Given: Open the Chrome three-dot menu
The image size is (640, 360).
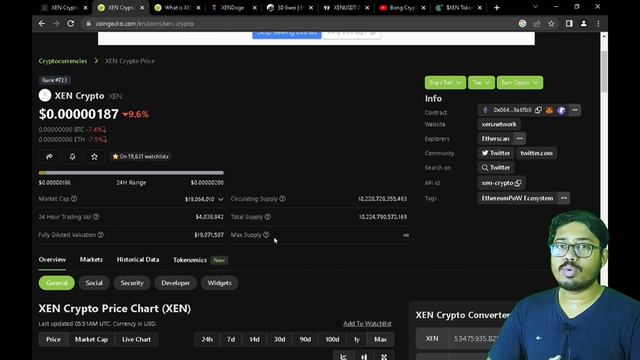Looking at the screenshot, I should click(x=598, y=24).
